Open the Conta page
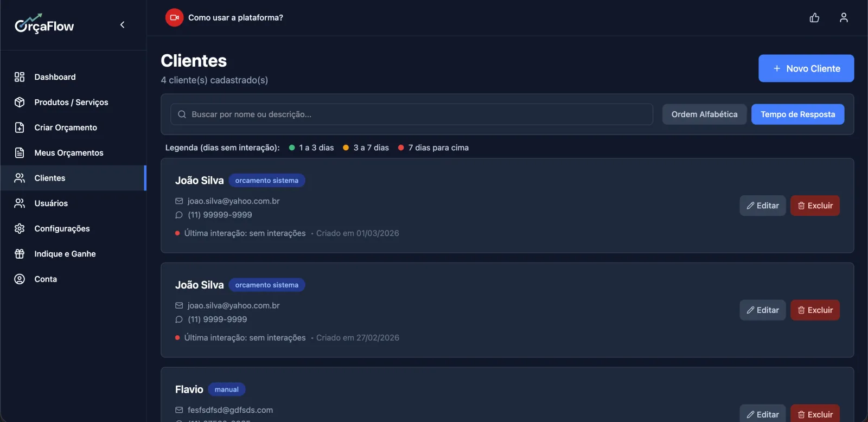The width and height of the screenshot is (868, 422). (73, 279)
